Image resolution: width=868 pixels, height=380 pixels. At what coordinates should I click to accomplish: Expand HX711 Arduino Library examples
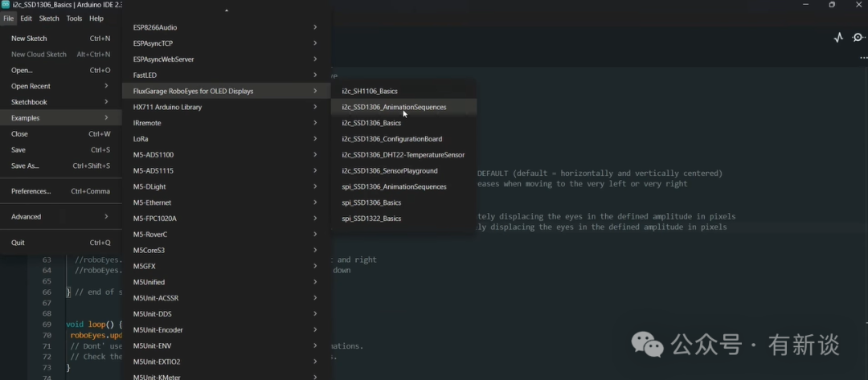click(x=227, y=108)
